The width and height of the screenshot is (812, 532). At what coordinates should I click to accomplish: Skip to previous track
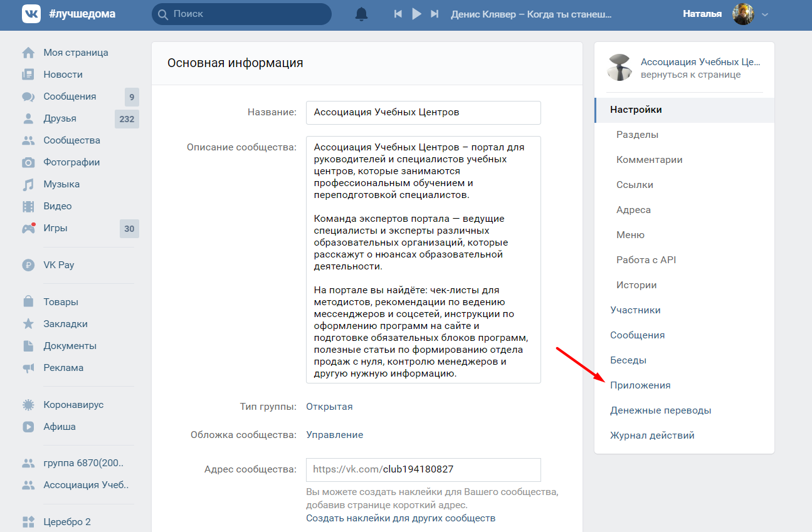click(x=398, y=14)
